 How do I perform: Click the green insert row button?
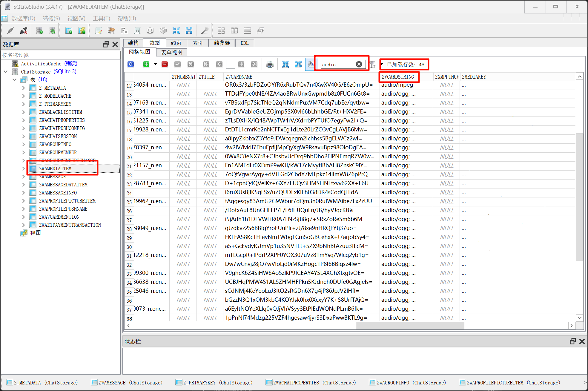pyautogui.click(x=146, y=64)
